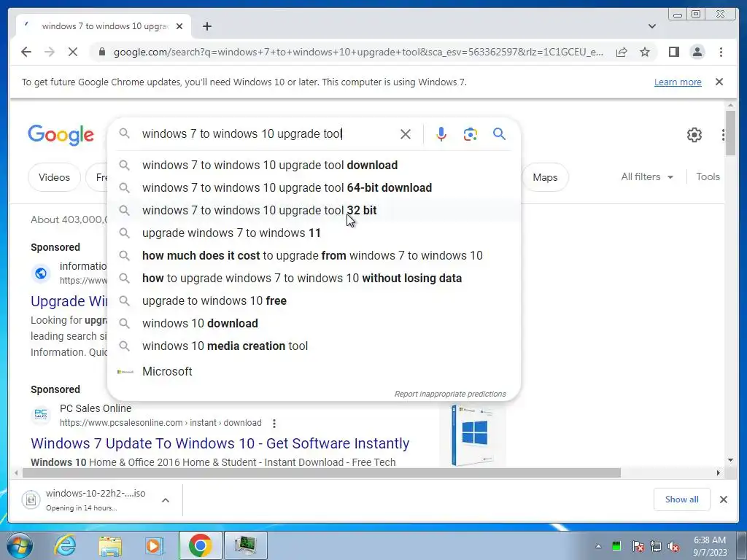Click the taskbar clock showing 6:38 AM
Viewport: 747px width, 560px height.
(710, 546)
